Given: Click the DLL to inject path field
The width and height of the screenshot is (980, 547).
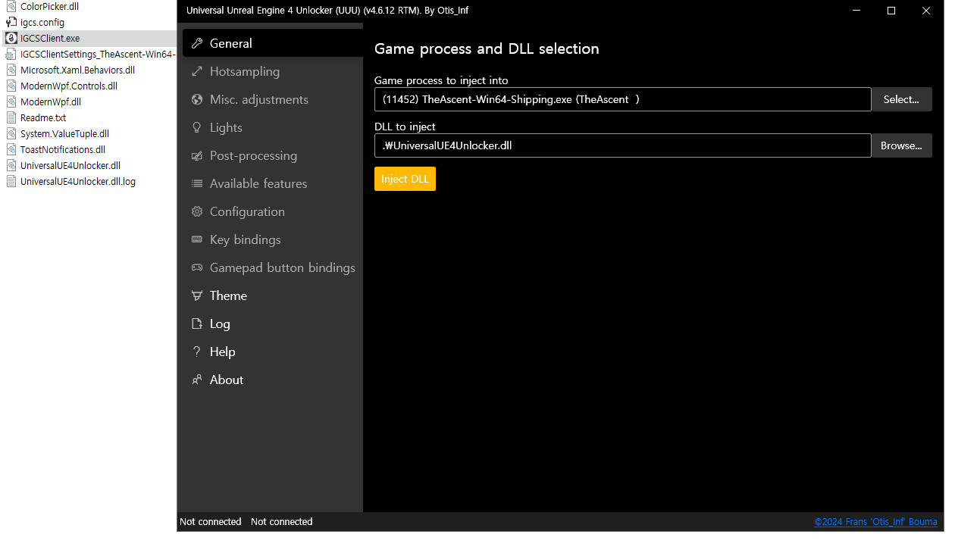Looking at the screenshot, I should [622, 145].
